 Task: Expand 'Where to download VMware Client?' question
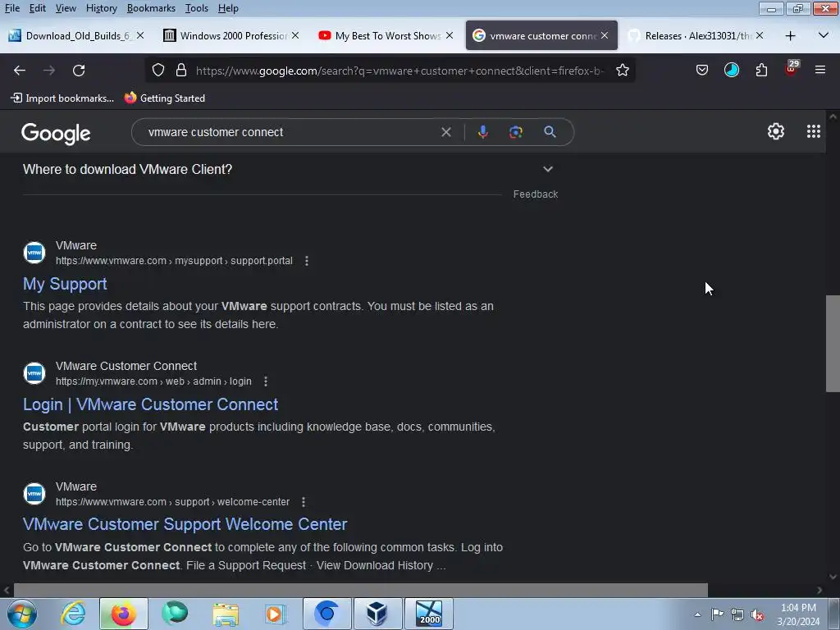pyautogui.click(x=547, y=169)
